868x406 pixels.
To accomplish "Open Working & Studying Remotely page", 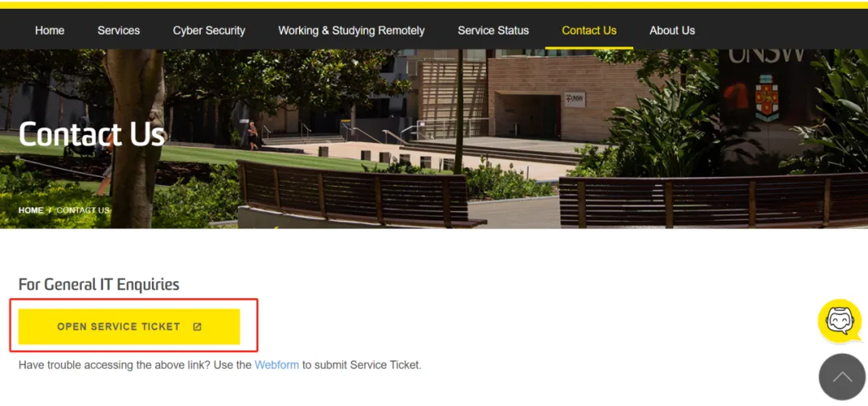I will point(351,31).
